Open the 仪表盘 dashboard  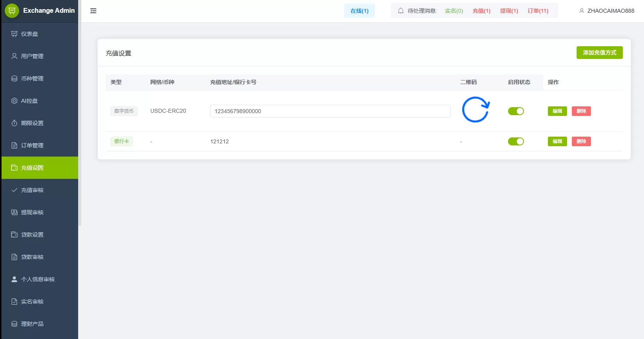[x=30, y=34]
